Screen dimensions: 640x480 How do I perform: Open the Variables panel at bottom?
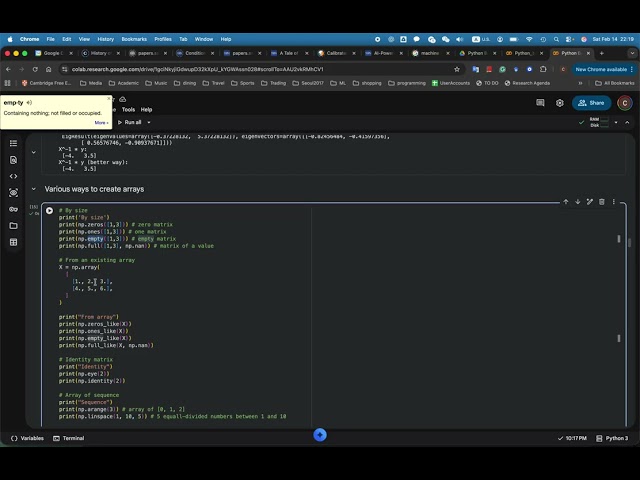click(27, 438)
